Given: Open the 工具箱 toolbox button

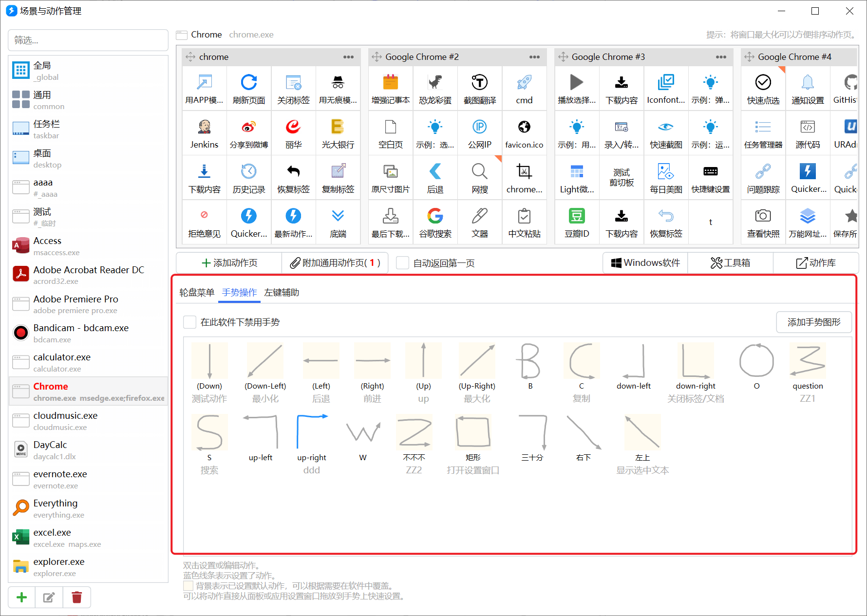Looking at the screenshot, I should (x=731, y=263).
